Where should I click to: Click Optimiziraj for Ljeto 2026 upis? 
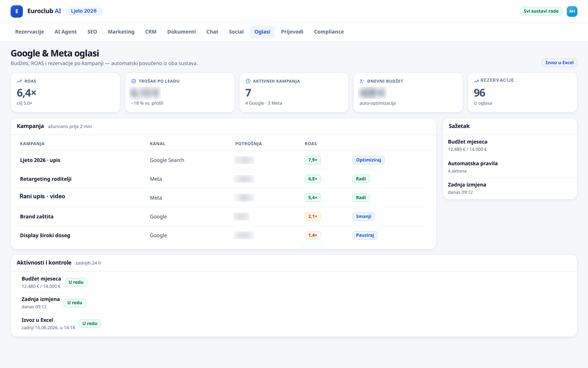click(x=368, y=160)
